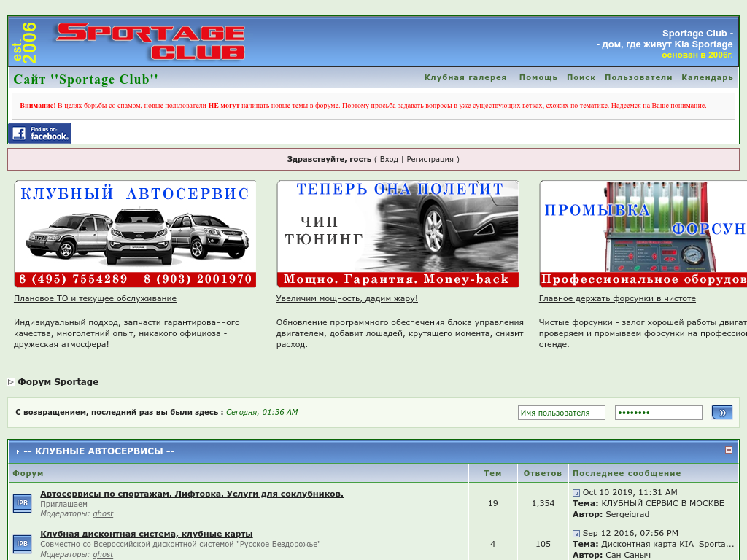Viewport: 747px width, 560px height.
Task: Click the Вход login link
Action: pos(389,159)
